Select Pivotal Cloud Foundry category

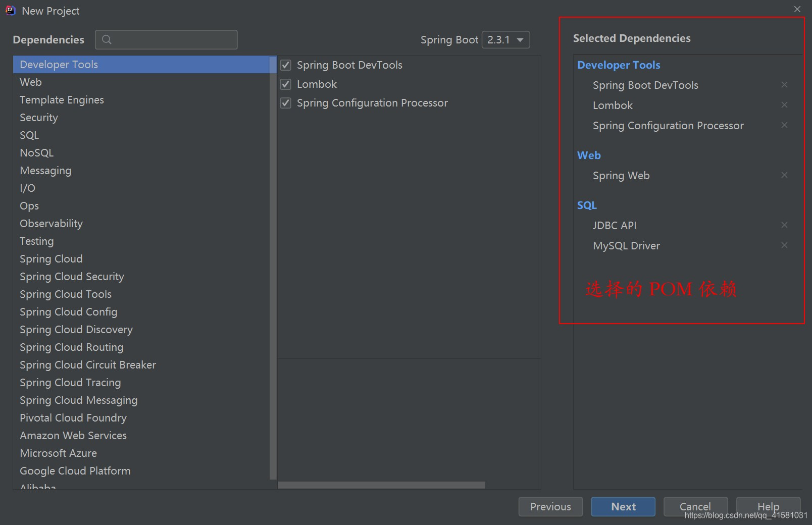click(x=141, y=418)
